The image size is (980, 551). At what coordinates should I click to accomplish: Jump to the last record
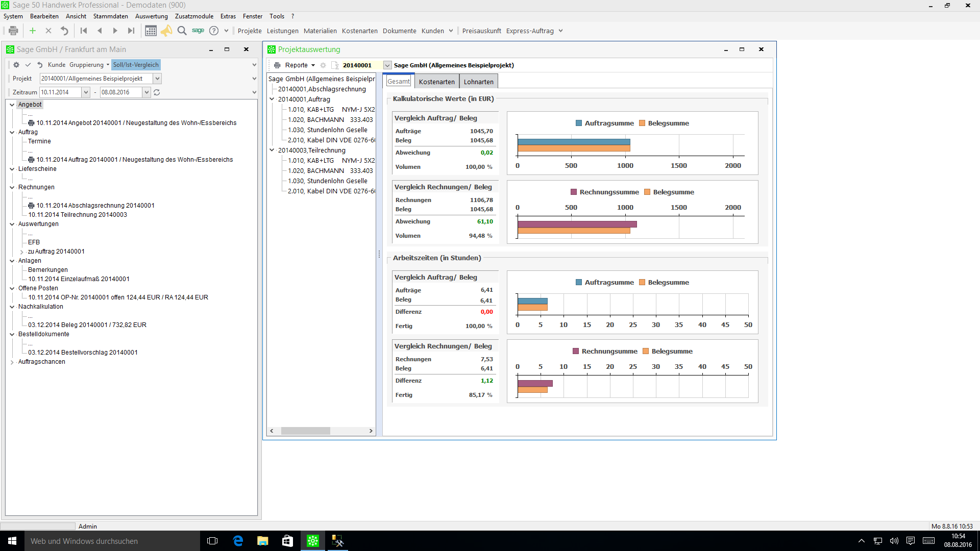click(x=131, y=31)
